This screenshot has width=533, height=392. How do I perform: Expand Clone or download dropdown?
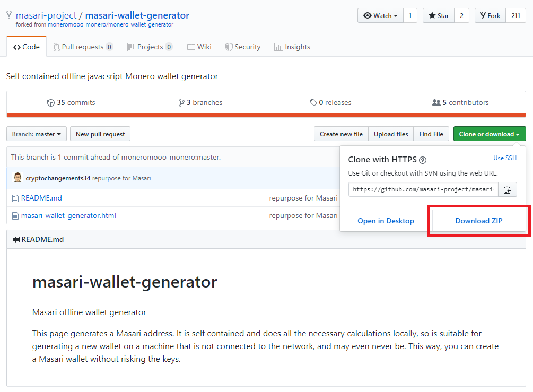[490, 134]
